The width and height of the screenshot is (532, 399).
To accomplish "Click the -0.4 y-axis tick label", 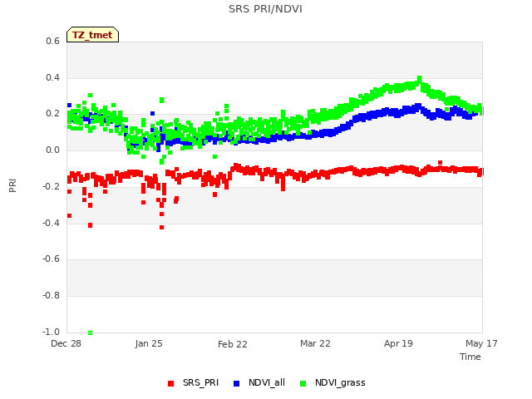I will click(x=51, y=223).
